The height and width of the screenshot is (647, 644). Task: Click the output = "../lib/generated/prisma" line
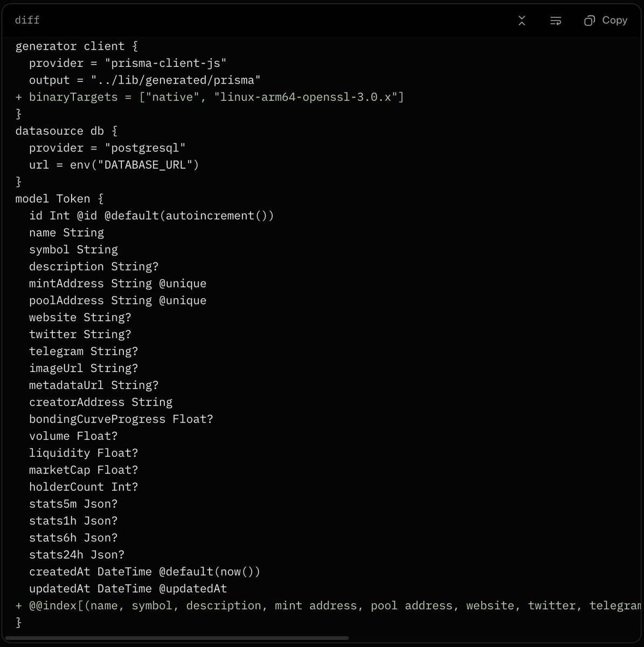(x=145, y=80)
